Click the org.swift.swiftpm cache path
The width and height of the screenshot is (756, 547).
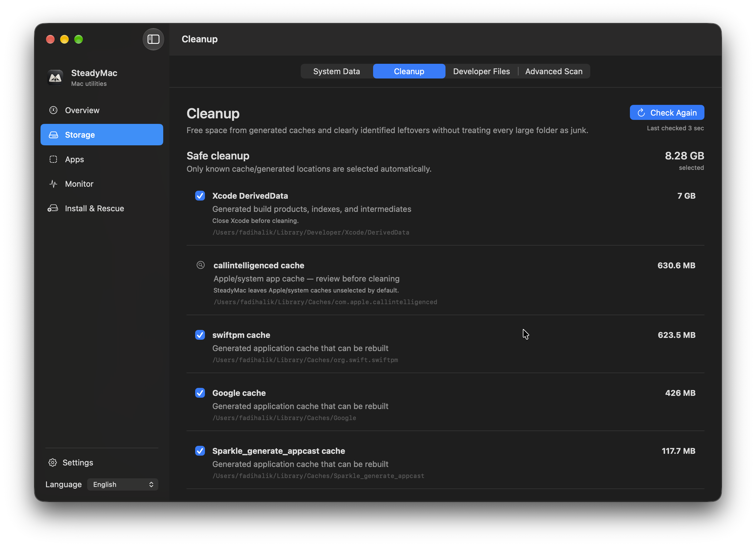pos(305,360)
